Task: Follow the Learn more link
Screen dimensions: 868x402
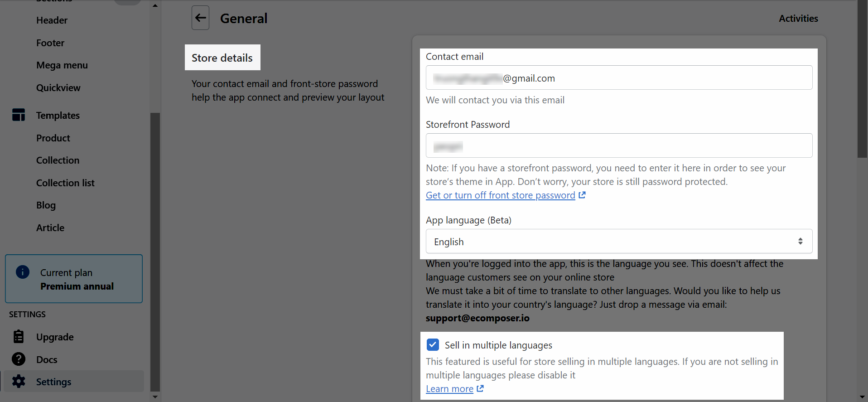Action: click(449, 389)
